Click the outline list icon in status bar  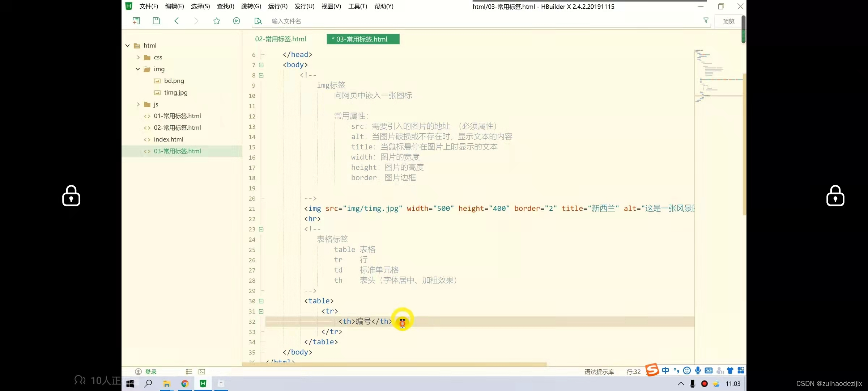pos(189,372)
